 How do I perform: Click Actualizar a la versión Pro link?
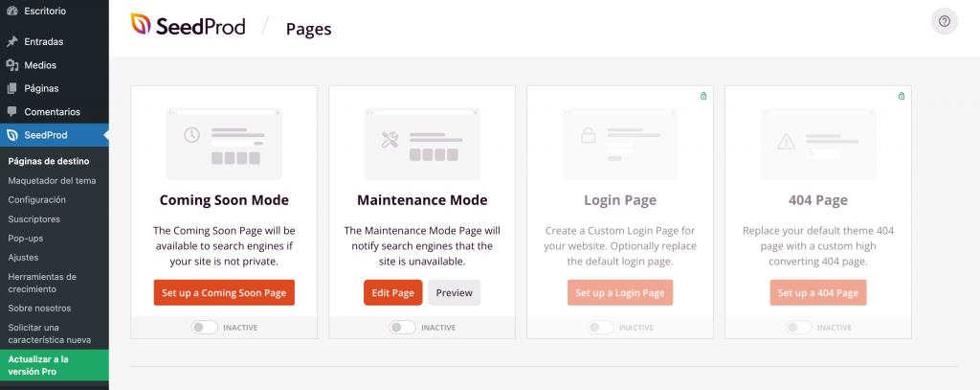click(x=38, y=364)
